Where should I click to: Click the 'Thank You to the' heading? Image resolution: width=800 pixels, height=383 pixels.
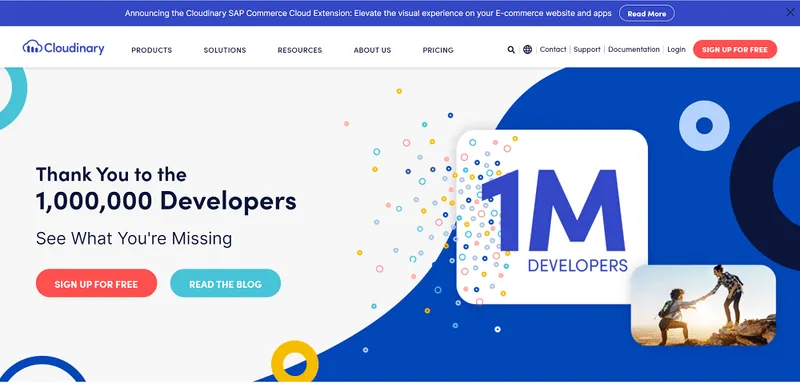click(x=111, y=174)
